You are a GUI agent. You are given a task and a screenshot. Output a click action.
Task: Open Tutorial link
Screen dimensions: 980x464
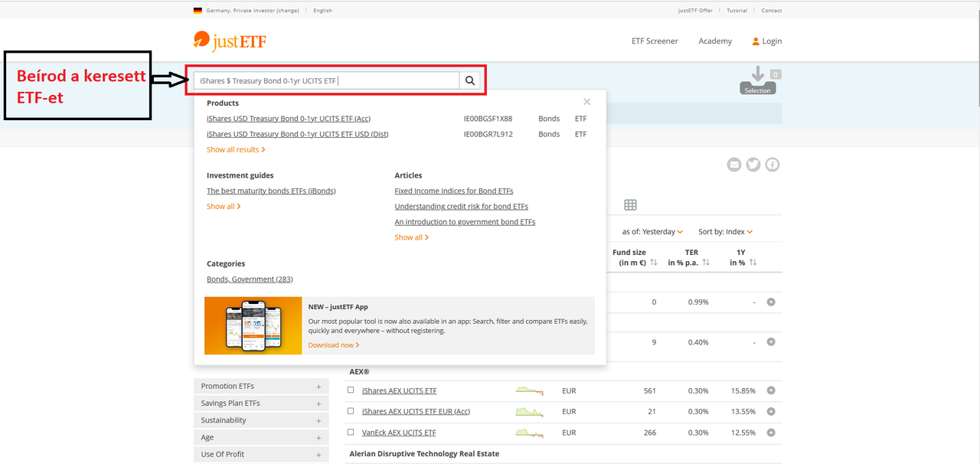pyautogui.click(x=737, y=11)
